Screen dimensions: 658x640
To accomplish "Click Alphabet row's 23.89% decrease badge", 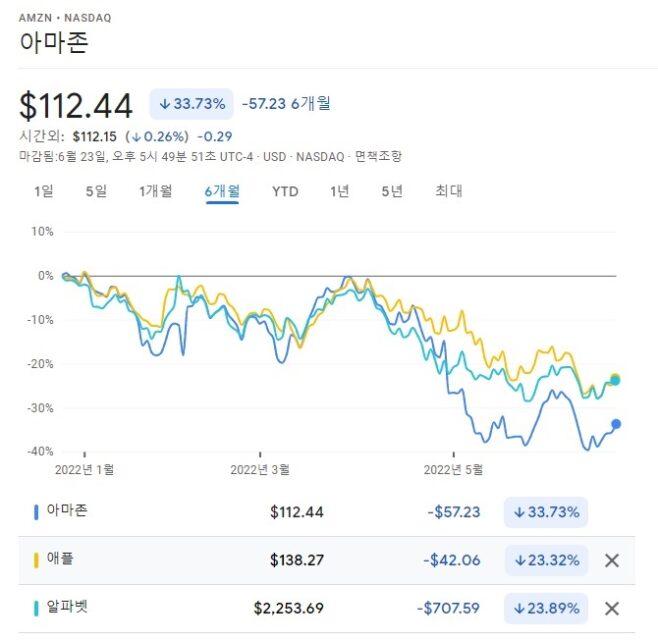I will click(545, 608).
